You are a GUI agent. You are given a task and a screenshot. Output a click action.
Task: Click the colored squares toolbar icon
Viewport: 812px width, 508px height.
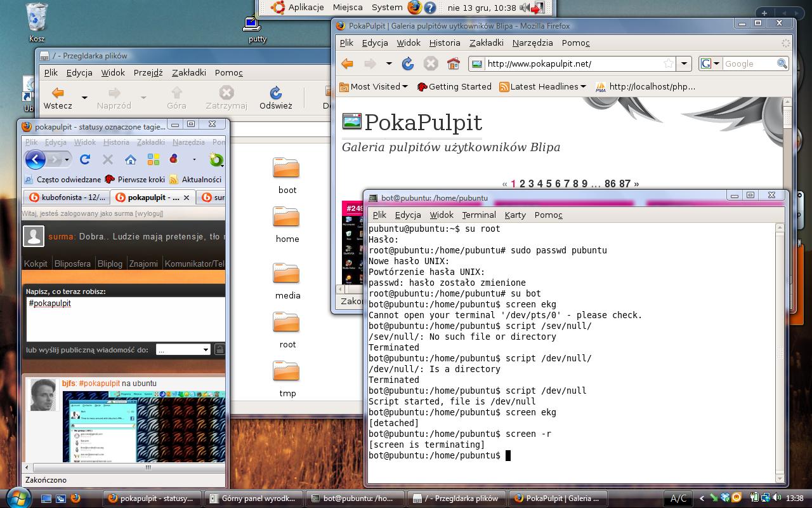[153, 159]
